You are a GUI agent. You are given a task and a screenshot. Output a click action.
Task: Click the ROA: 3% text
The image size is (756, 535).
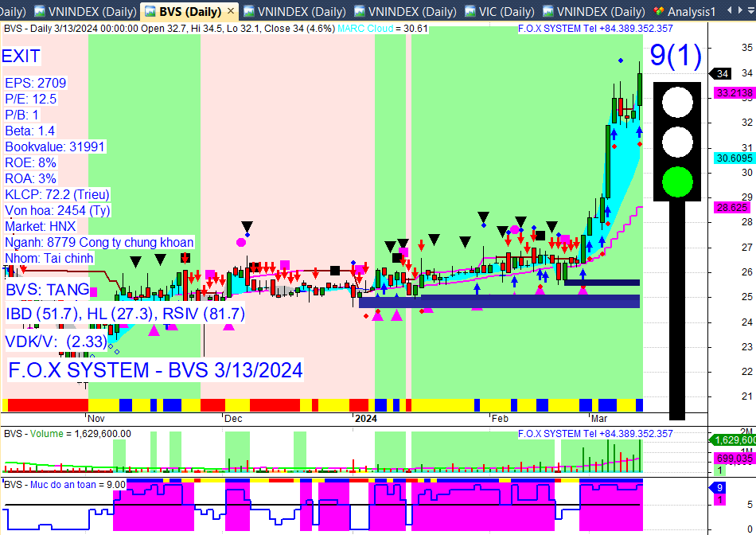(x=30, y=178)
